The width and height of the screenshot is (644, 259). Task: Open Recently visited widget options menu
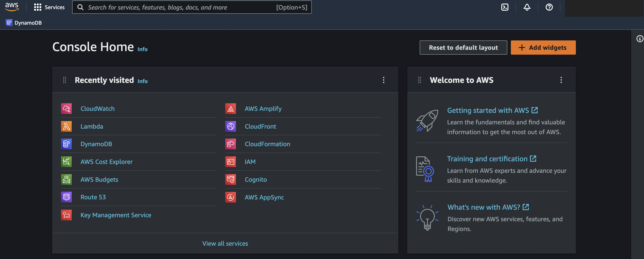coord(383,80)
